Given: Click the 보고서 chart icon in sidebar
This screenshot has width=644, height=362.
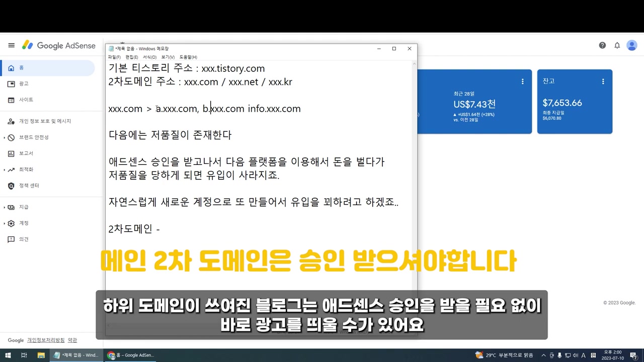Looking at the screenshot, I should pyautogui.click(x=11, y=153).
